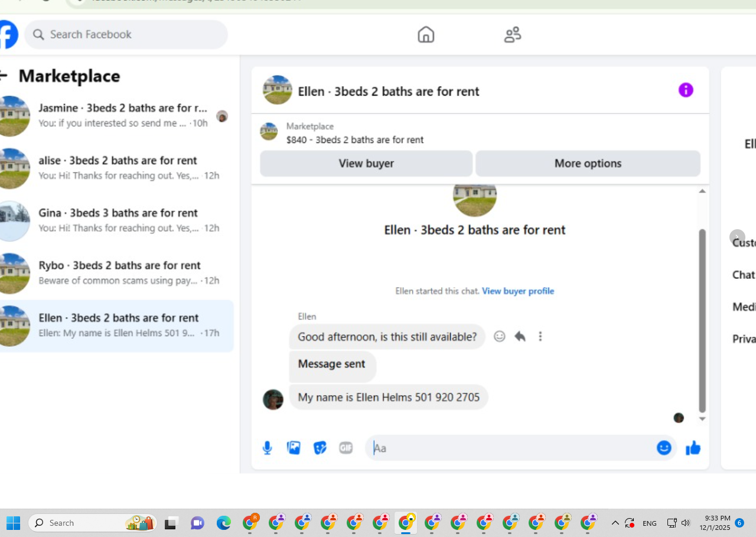Open the Windows Start menu
This screenshot has width=756, height=537.
(13, 523)
